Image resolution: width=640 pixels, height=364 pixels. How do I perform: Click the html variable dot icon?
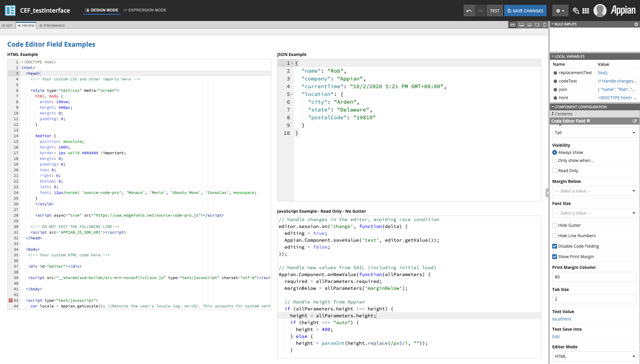pyautogui.click(x=555, y=98)
